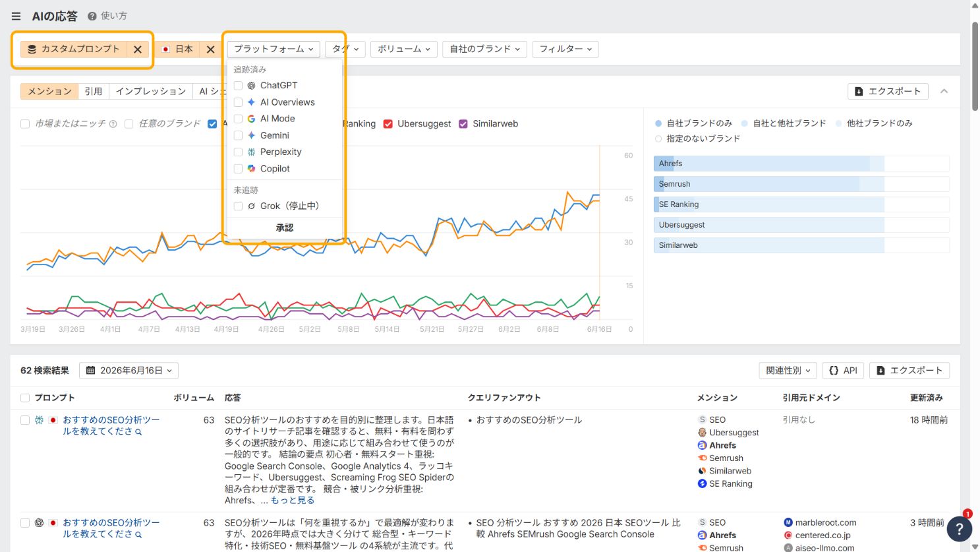Confirm platform selection with 承認
Viewport: 980px width, 552px height.
click(x=285, y=228)
